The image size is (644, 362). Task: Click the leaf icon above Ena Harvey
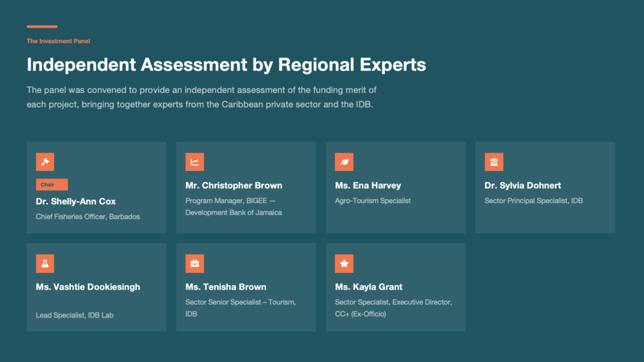pyautogui.click(x=344, y=162)
